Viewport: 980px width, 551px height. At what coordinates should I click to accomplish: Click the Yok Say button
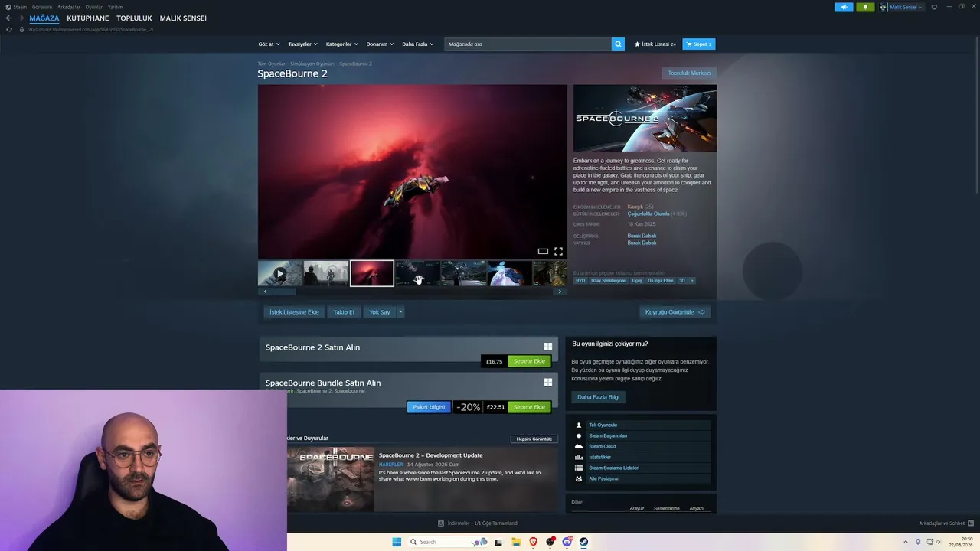coord(380,312)
